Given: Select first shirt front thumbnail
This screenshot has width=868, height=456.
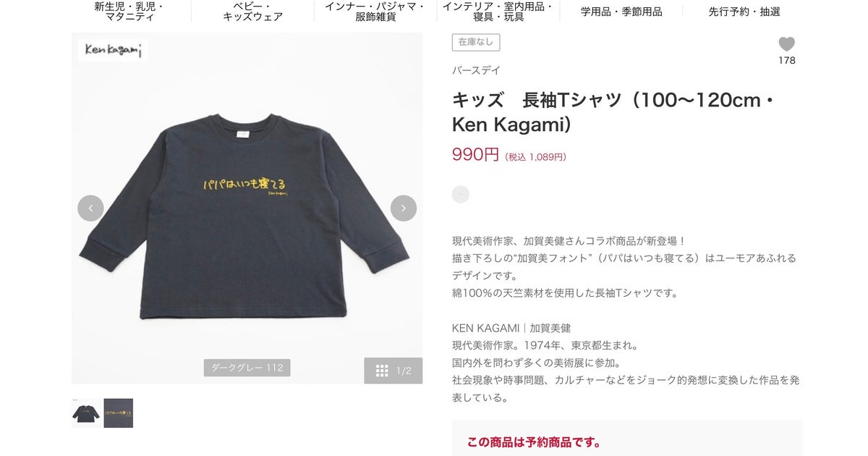Looking at the screenshot, I should (x=86, y=413).
